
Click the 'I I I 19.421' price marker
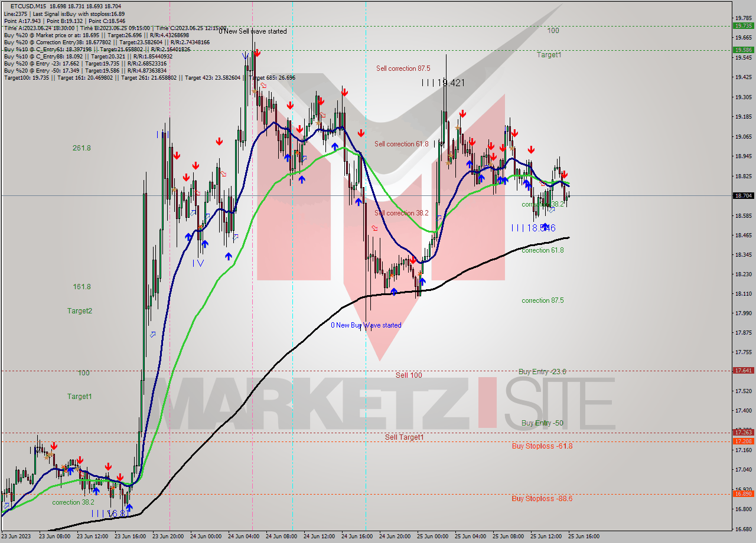(x=444, y=83)
